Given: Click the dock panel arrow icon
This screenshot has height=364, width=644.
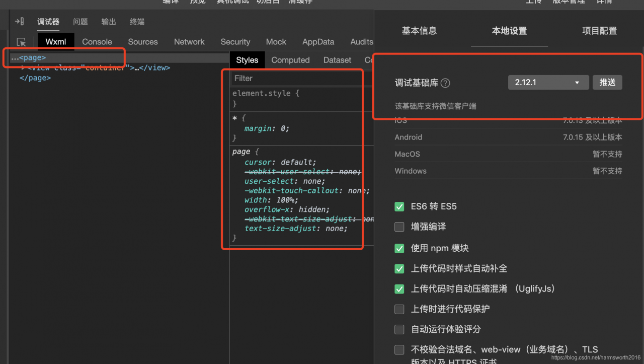Looking at the screenshot, I should point(20,22).
